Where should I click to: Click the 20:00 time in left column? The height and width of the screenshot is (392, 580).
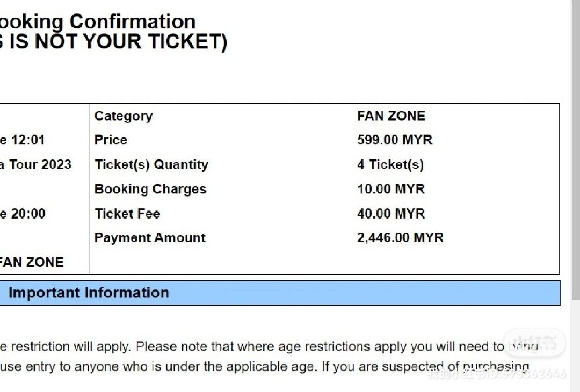(27, 214)
